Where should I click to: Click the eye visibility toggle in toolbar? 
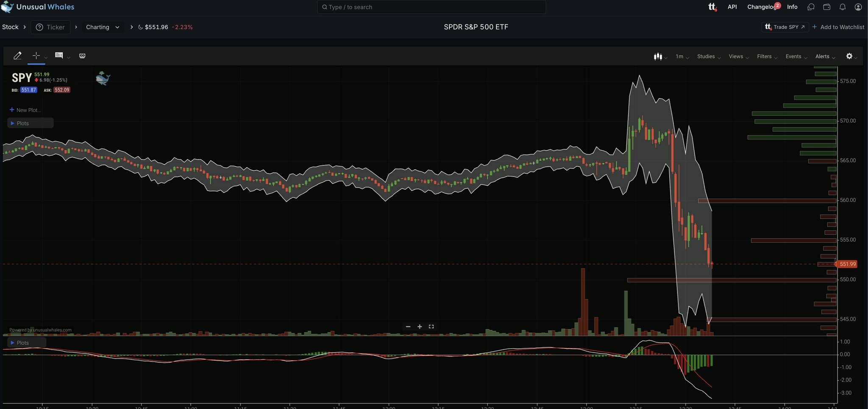(82, 56)
